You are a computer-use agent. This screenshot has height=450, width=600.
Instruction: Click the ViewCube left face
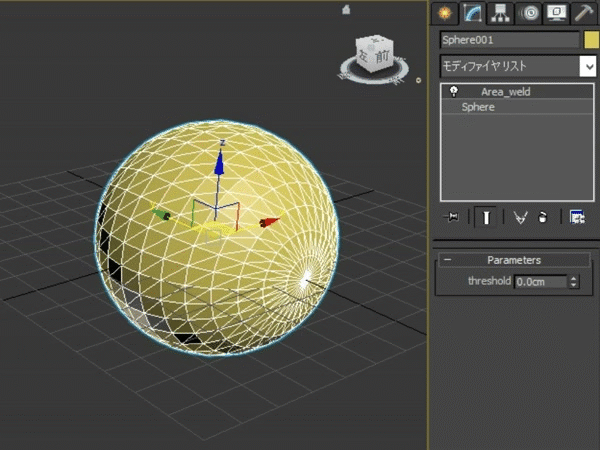[x=364, y=57]
